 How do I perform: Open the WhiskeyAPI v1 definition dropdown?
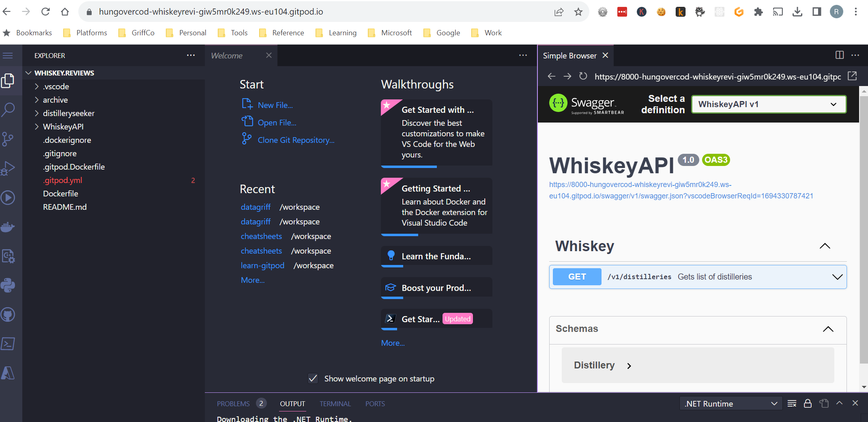[x=769, y=104]
